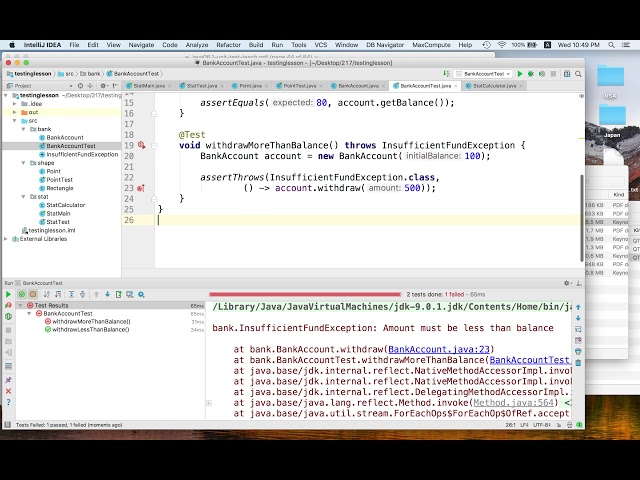This screenshot has height=480, width=640.
Task: Open Project panel settings gear
Action: point(103,86)
